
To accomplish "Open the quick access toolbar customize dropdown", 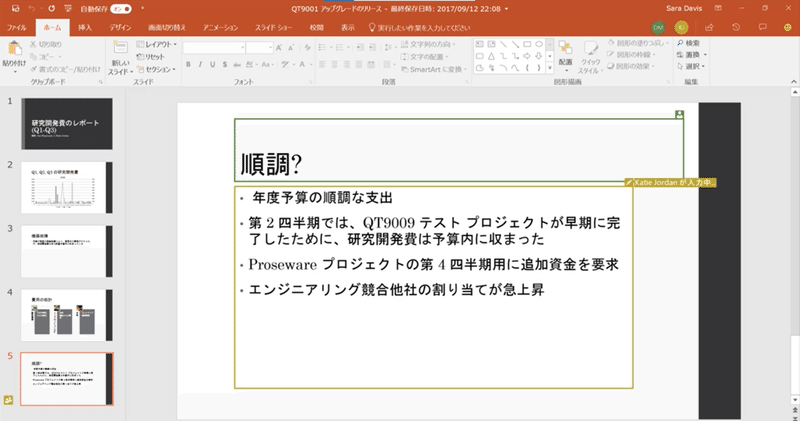I will (142, 9).
